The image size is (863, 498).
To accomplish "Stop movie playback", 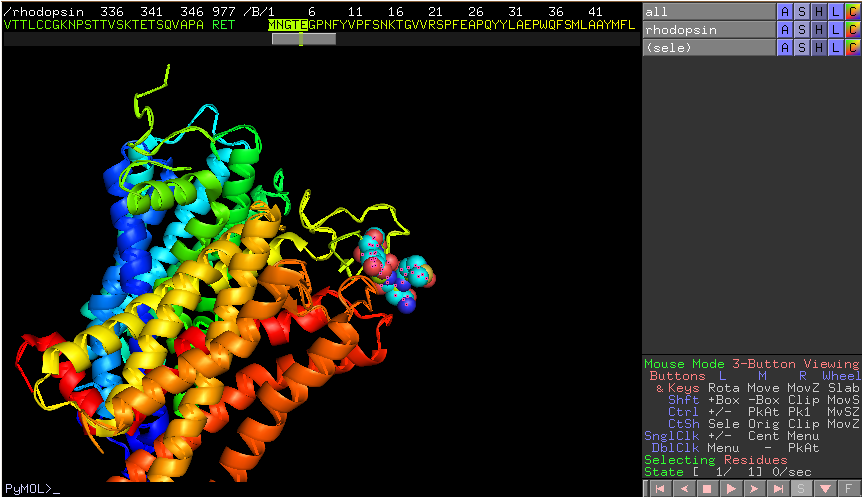I will pyautogui.click(x=707, y=489).
